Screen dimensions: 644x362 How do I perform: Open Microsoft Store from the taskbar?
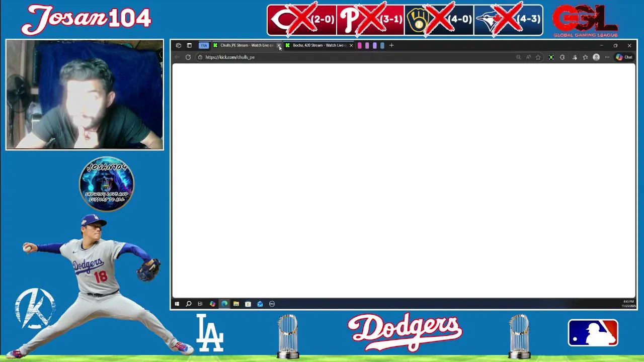pos(248,304)
